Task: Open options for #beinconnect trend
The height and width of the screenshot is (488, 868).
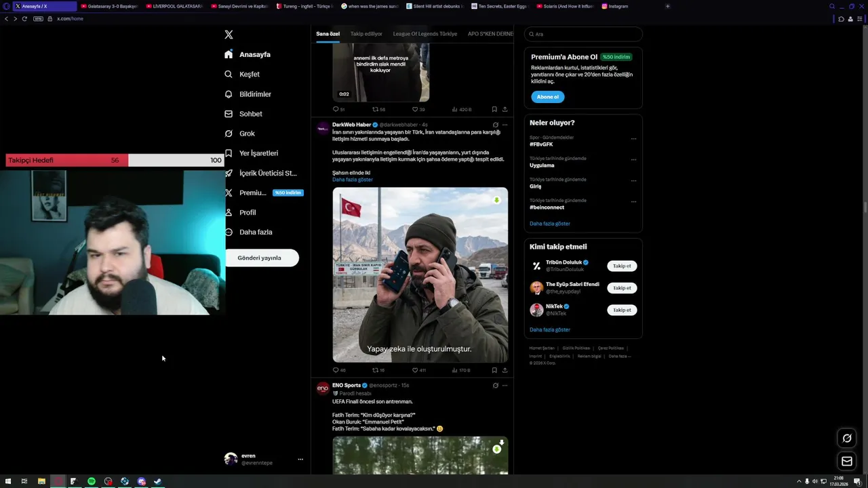Action: (633, 202)
